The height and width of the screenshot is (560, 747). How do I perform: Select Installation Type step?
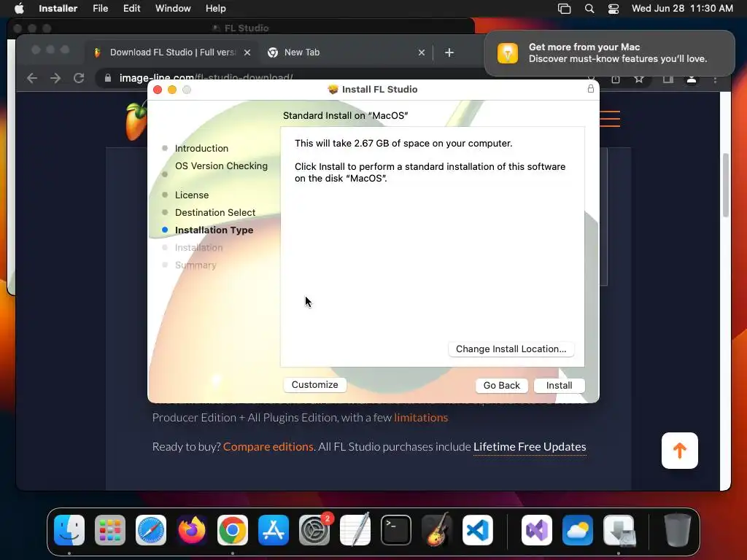[x=214, y=230]
